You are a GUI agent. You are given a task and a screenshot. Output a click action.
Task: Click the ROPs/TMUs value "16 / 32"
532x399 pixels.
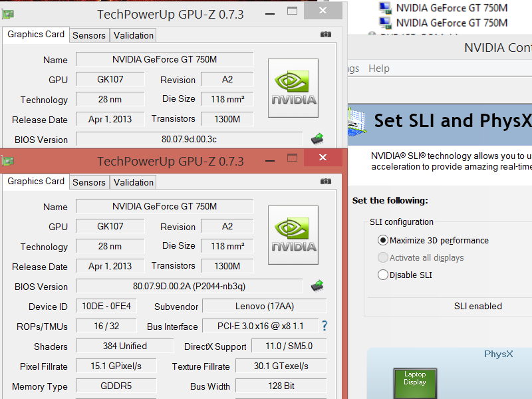tap(106, 326)
